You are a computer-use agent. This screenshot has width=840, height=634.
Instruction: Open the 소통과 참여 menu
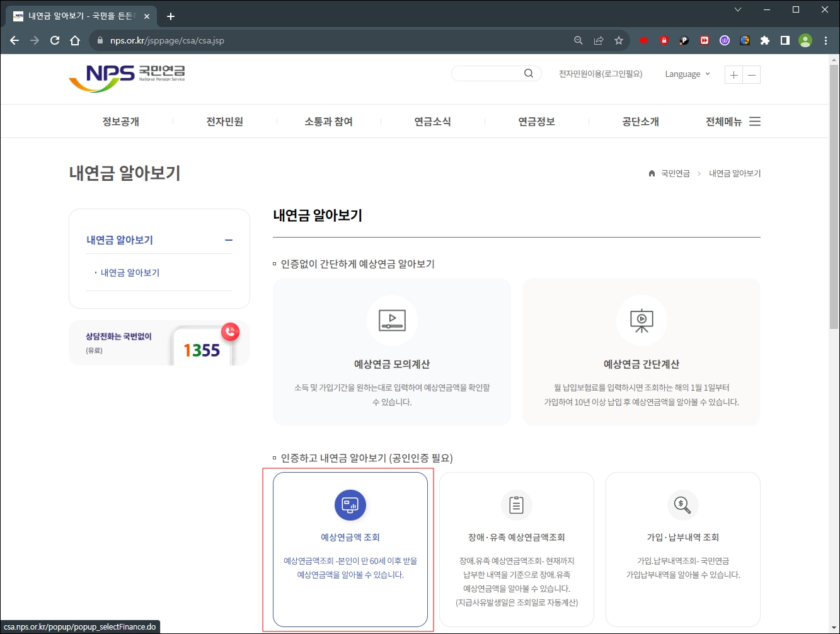pos(328,122)
